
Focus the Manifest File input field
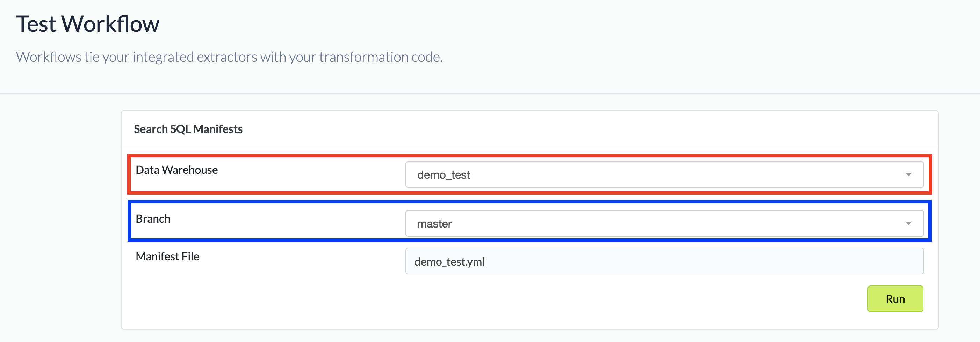coord(664,261)
